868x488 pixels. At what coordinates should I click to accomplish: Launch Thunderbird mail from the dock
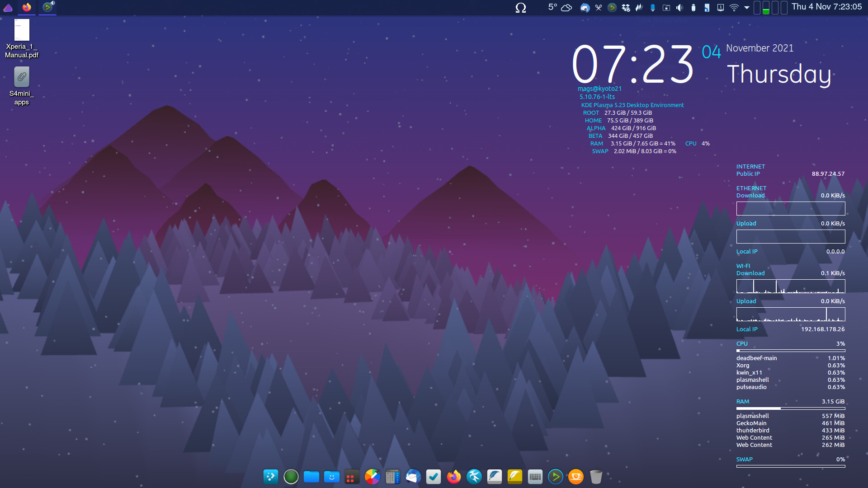click(413, 477)
